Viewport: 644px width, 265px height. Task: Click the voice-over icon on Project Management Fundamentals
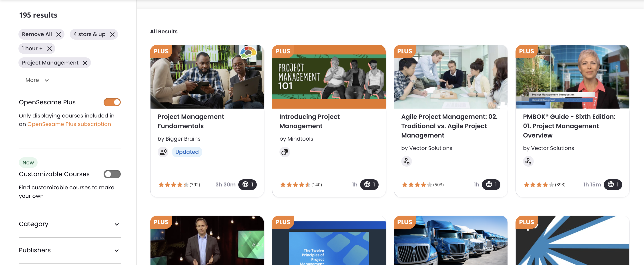tap(163, 152)
